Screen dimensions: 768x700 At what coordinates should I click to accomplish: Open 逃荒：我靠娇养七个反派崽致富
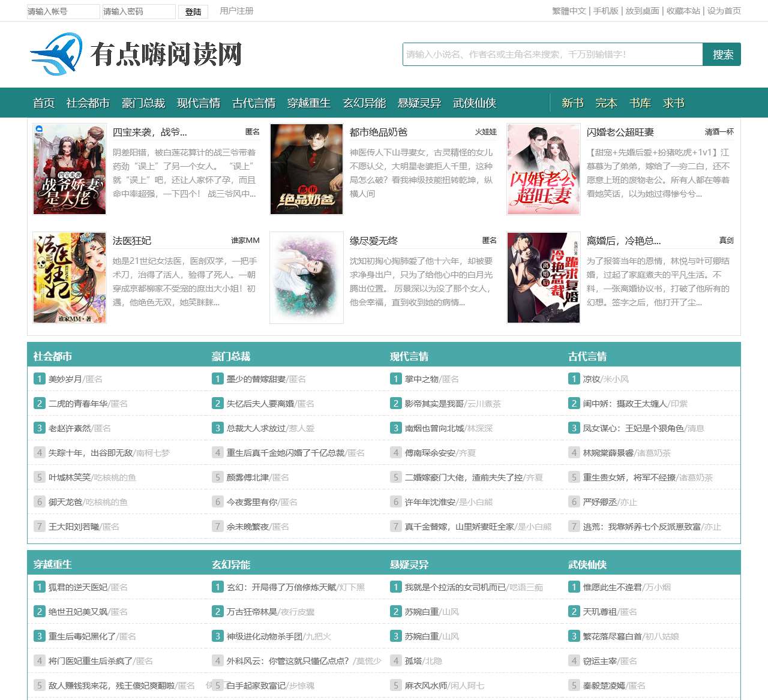pyautogui.click(x=642, y=527)
